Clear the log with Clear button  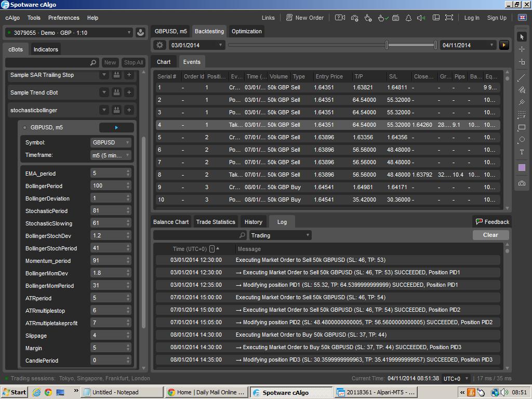coord(490,235)
